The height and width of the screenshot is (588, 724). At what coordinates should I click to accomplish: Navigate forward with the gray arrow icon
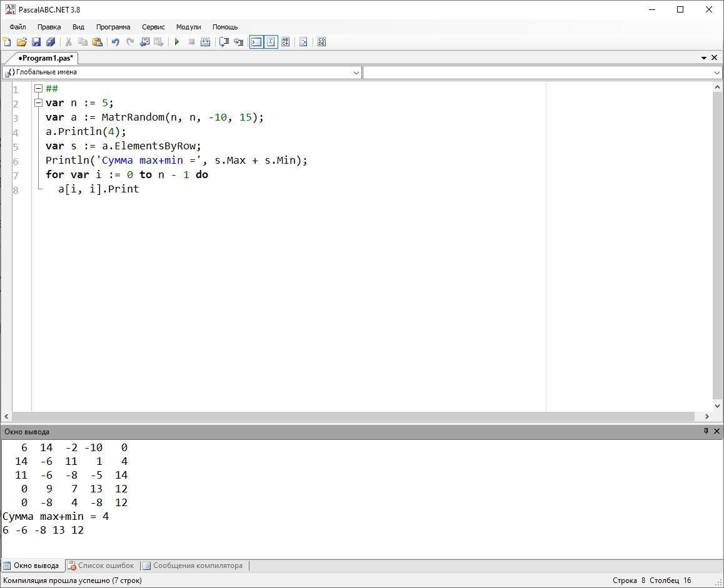point(159,42)
